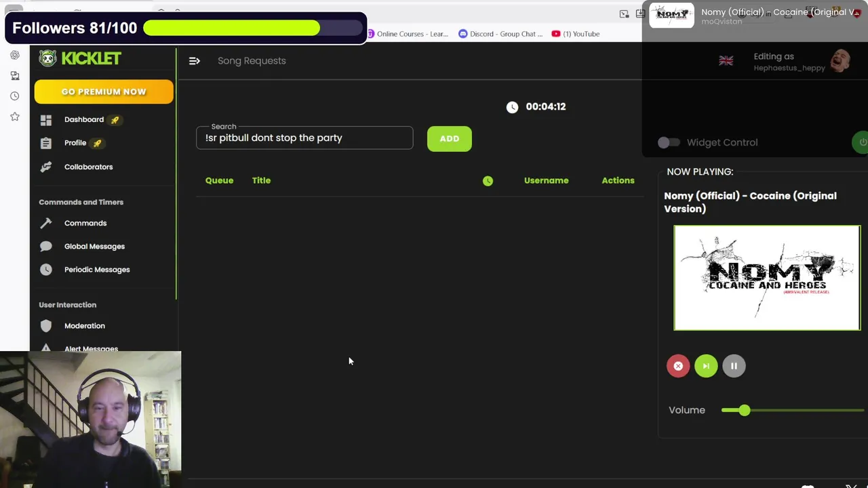Screen dimensions: 868x488
Task: Click the 00:04:12 timer text
Action: click(x=545, y=106)
